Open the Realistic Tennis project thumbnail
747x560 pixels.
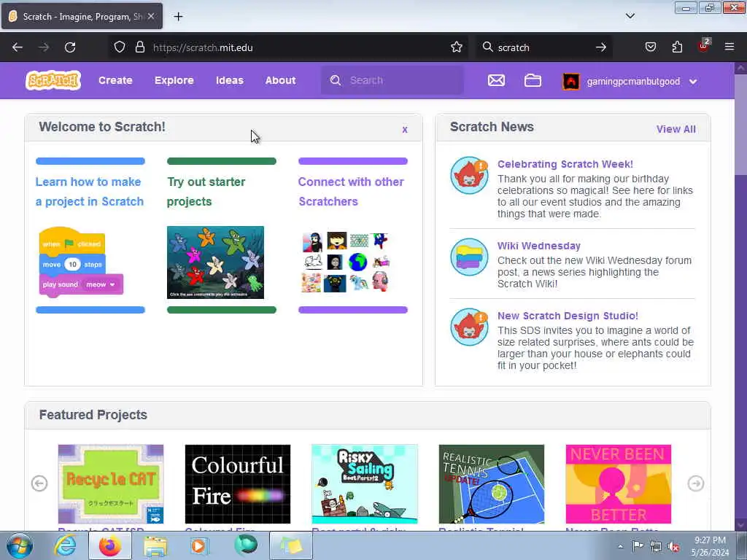tap(491, 484)
